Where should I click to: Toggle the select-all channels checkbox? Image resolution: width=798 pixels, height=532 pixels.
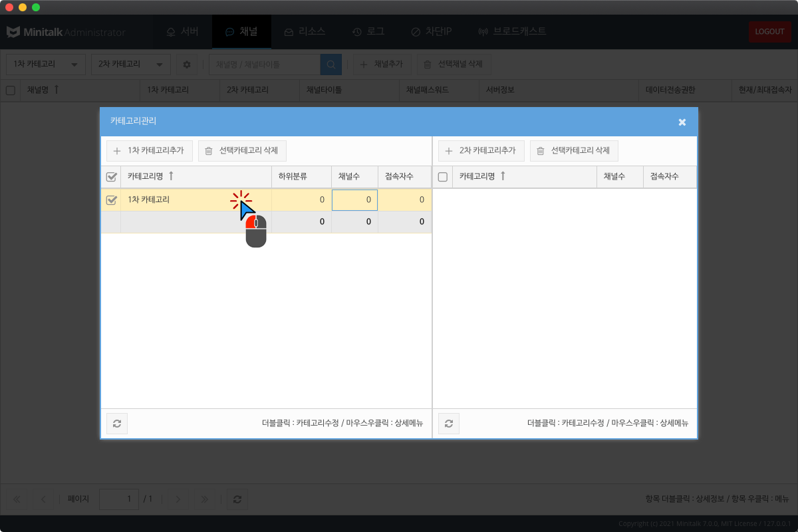tap(11, 90)
